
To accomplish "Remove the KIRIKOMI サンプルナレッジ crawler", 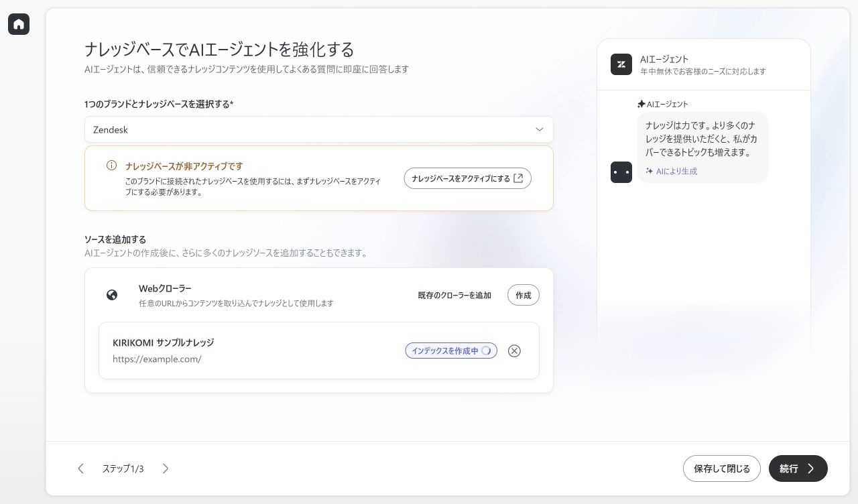I will [x=514, y=351].
